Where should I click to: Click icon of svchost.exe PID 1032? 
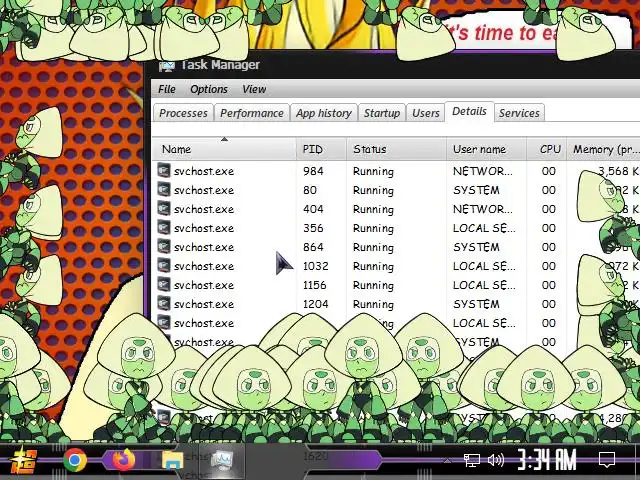tap(164, 265)
